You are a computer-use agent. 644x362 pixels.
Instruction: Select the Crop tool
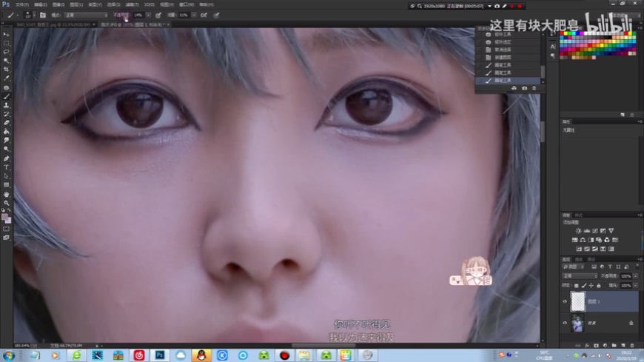click(7, 70)
